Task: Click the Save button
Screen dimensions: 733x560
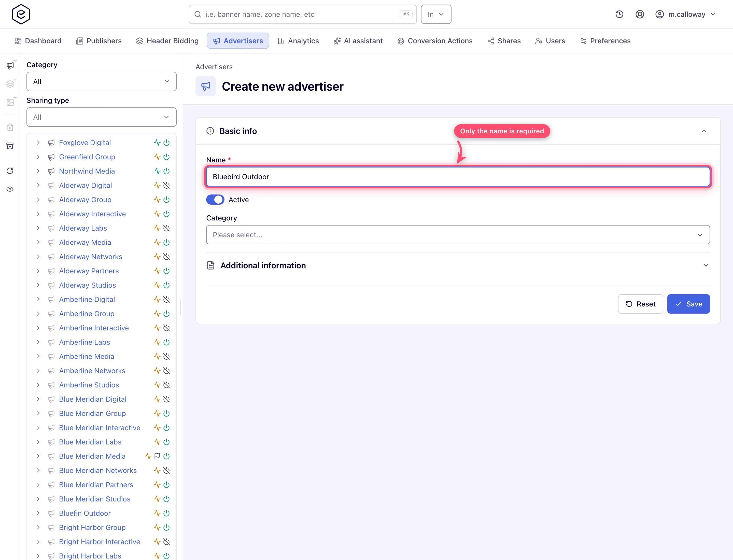Action: click(x=688, y=304)
